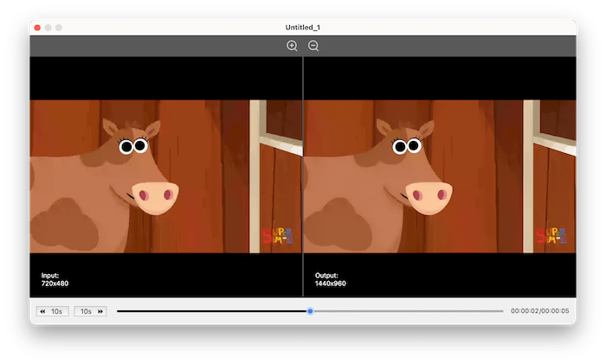Rewind the video by 10 seconds
The width and height of the screenshot is (606, 364).
coord(52,311)
